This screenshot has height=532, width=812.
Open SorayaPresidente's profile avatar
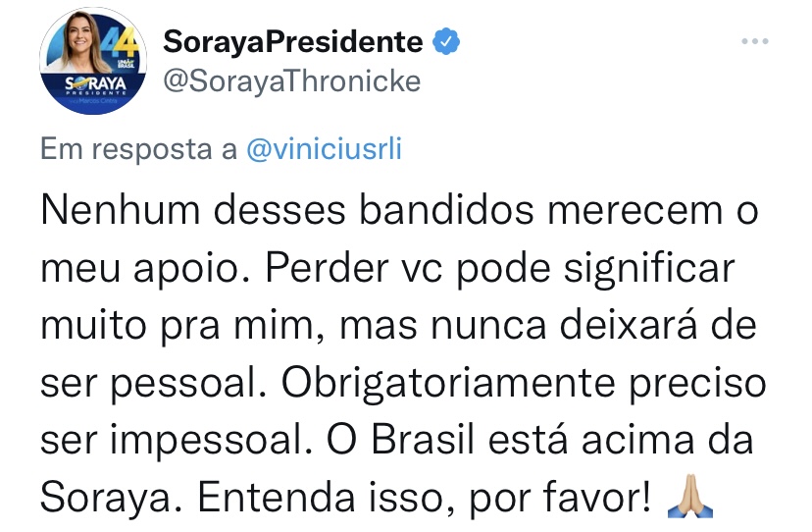click(93, 61)
